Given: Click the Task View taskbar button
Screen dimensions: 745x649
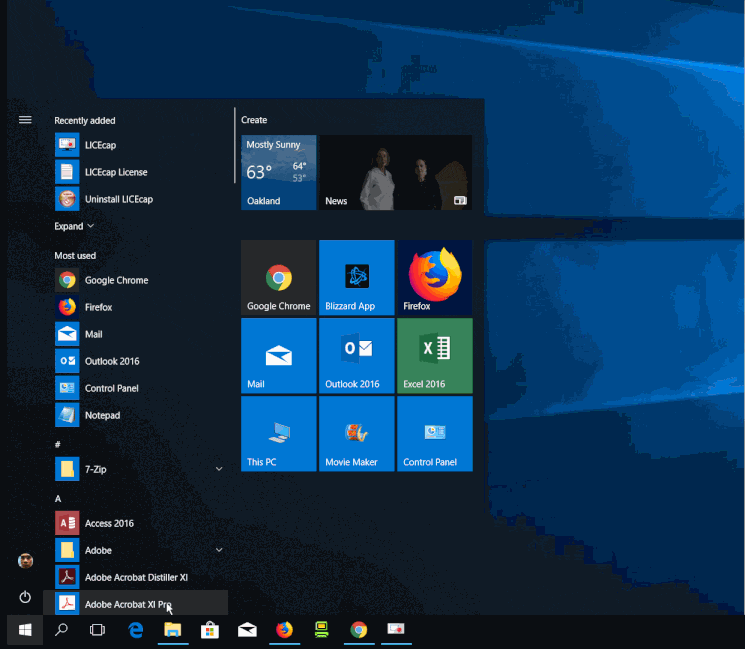Looking at the screenshot, I should [97, 630].
